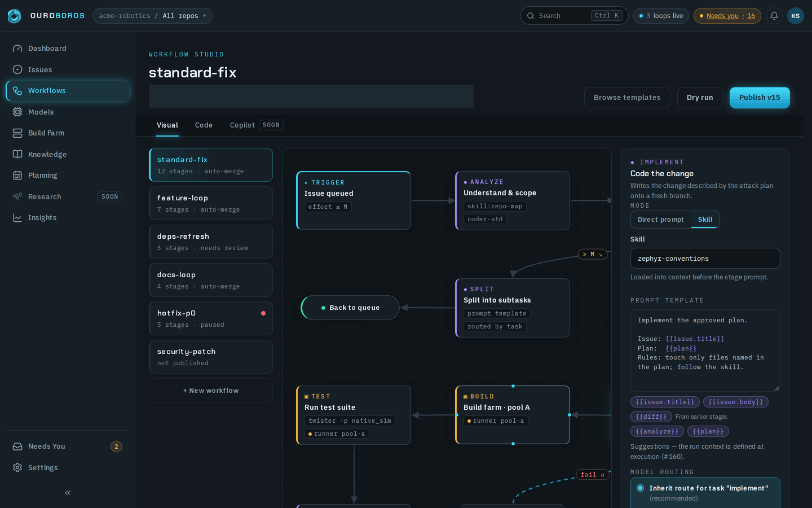Switch to the Visual tab
This screenshot has height=508, width=812.
coord(167,125)
